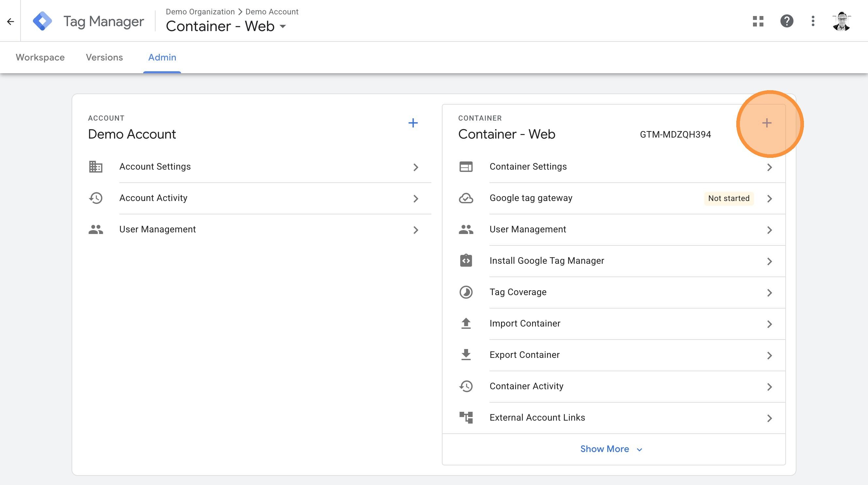868x485 pixels.
Task: Open the Google apps grid icon
Action: (x=758, y=21)
